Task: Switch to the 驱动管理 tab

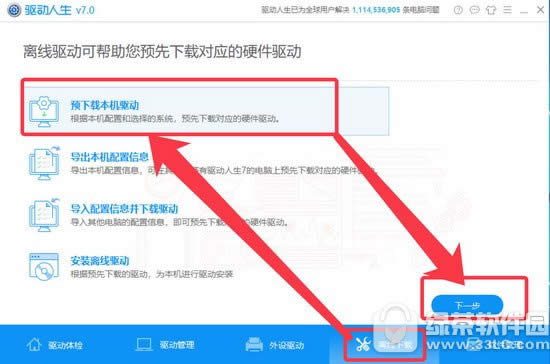Action: 165,345
